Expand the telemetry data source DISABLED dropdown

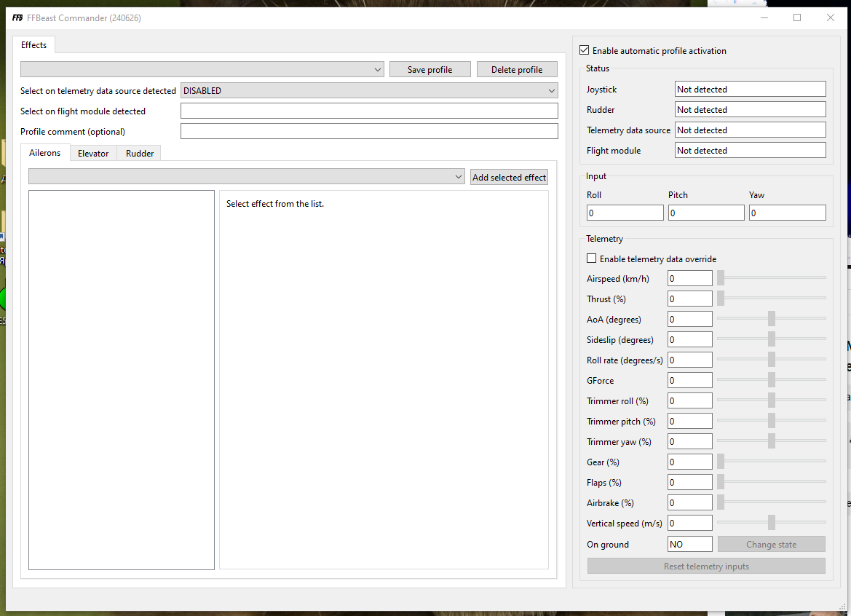369,90
